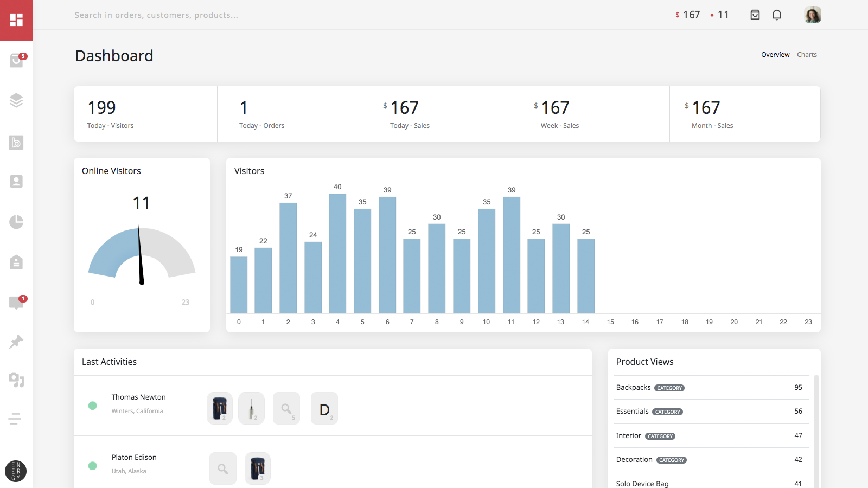Click Thomas Newton's green online status dot
Image resolution: width=868 pixels, height=488 pixels.
point(93,406)
